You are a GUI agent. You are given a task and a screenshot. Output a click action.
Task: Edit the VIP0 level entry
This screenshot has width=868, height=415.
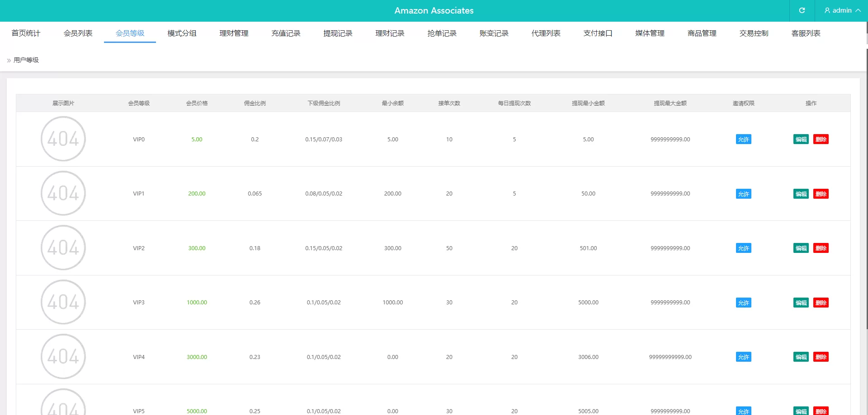[801, 140]
